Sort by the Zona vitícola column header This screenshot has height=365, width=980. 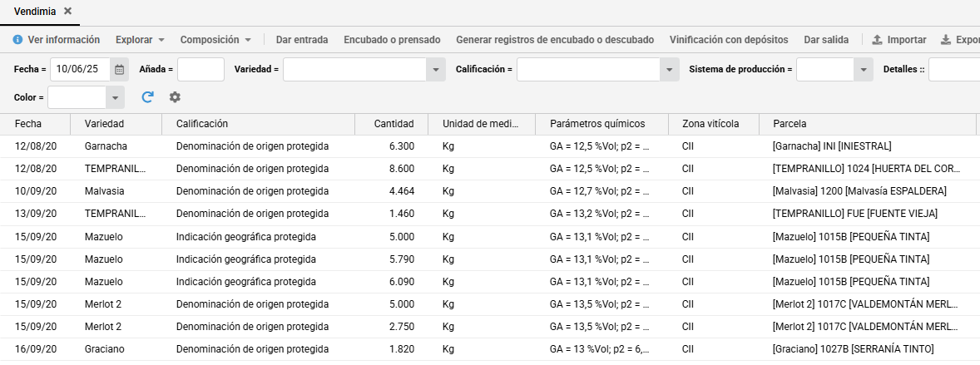714,124
